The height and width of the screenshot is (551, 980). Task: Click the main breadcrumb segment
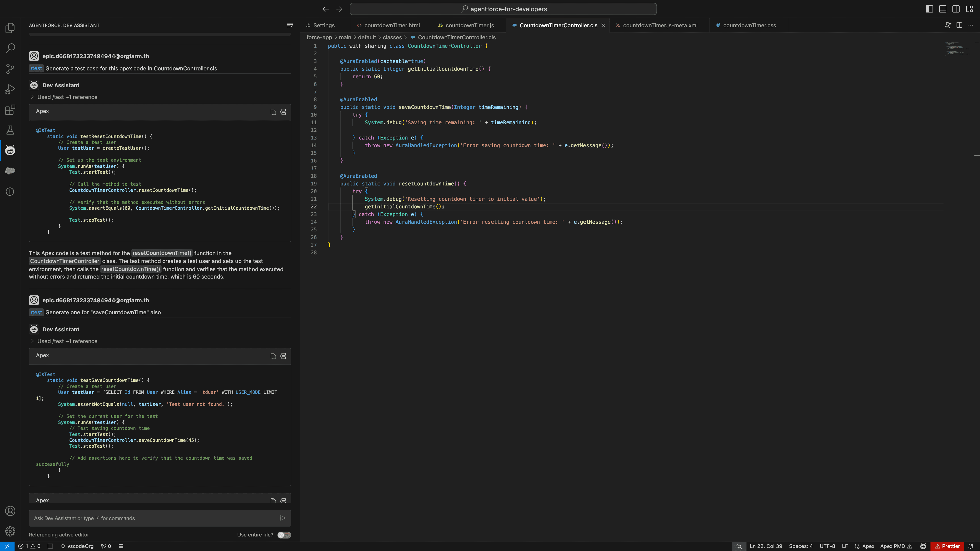point(345,37)
